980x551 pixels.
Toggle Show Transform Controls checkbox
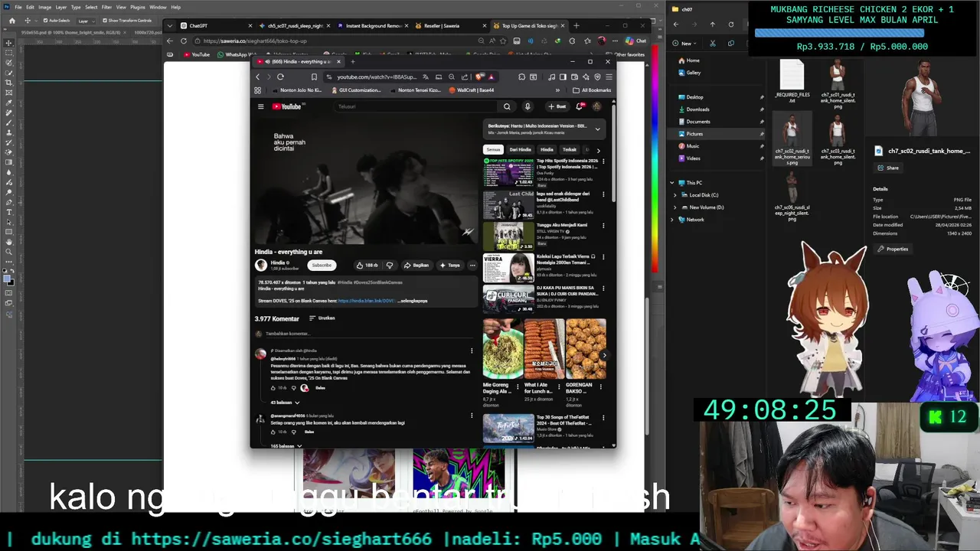pos(105,21)
